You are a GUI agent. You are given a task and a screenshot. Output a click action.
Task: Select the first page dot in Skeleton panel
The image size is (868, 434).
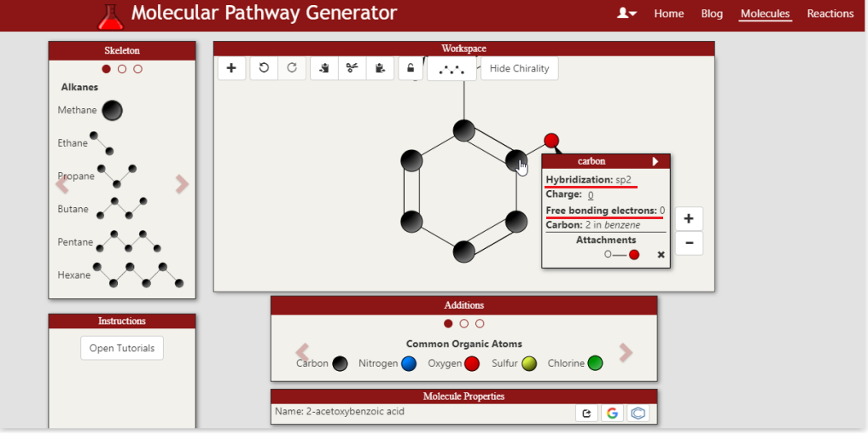tap(106, 69)
